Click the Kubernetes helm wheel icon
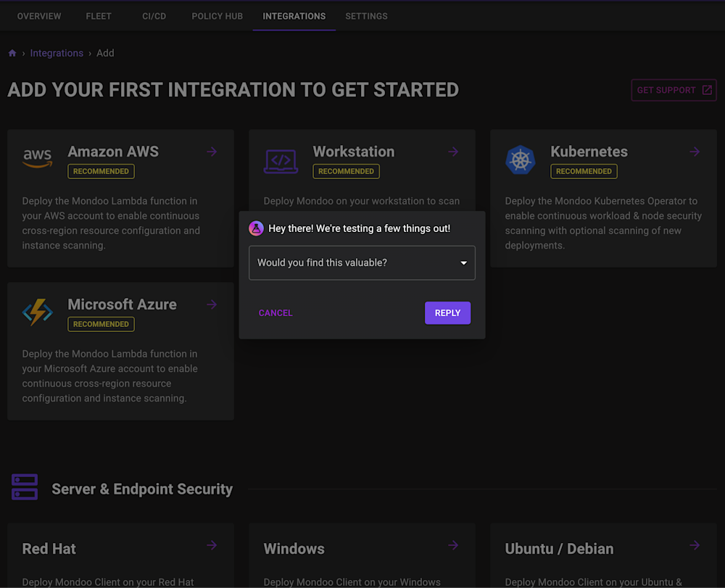The height and width of the screenshot is (588, 725). click(x=520, y=160)
